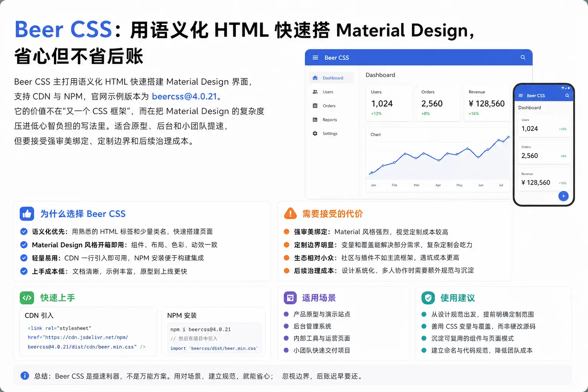Open the hamburger menu in desktop Beer CSS header

click(315, 58)
